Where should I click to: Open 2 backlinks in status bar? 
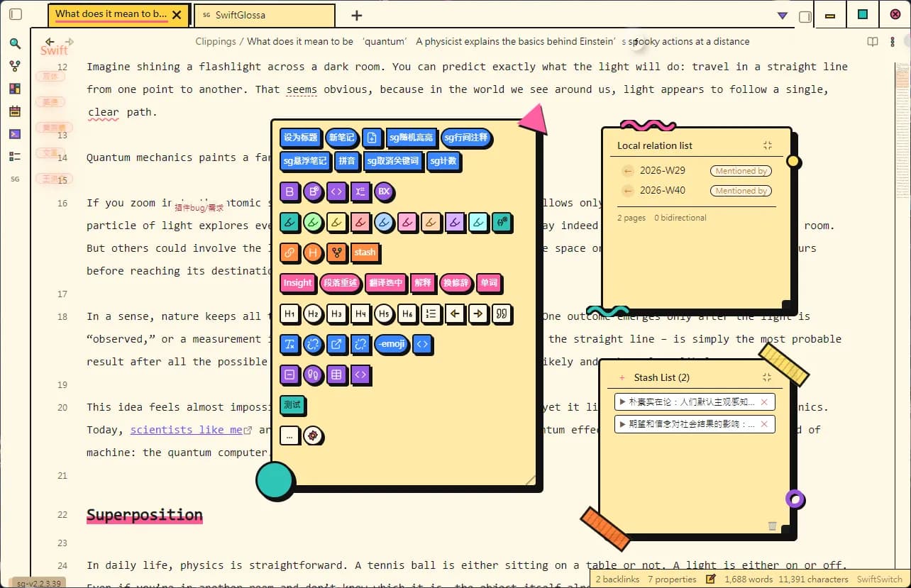tap(617, 579)
